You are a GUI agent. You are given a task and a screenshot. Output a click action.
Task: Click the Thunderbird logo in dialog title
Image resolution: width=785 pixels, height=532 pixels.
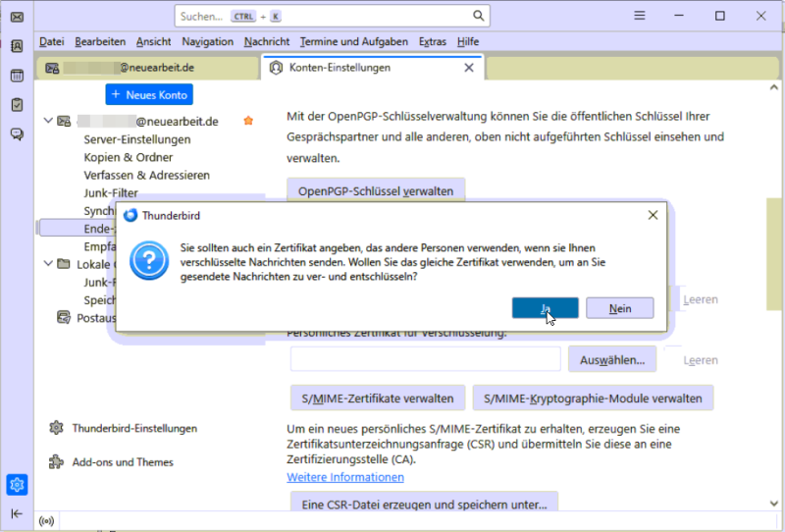[x=131, y=215]
